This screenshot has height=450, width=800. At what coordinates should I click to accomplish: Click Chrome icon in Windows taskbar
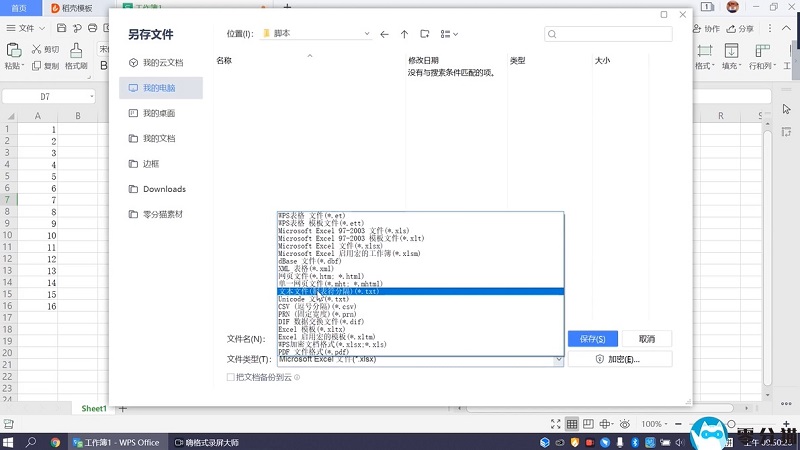click(55, 441)
